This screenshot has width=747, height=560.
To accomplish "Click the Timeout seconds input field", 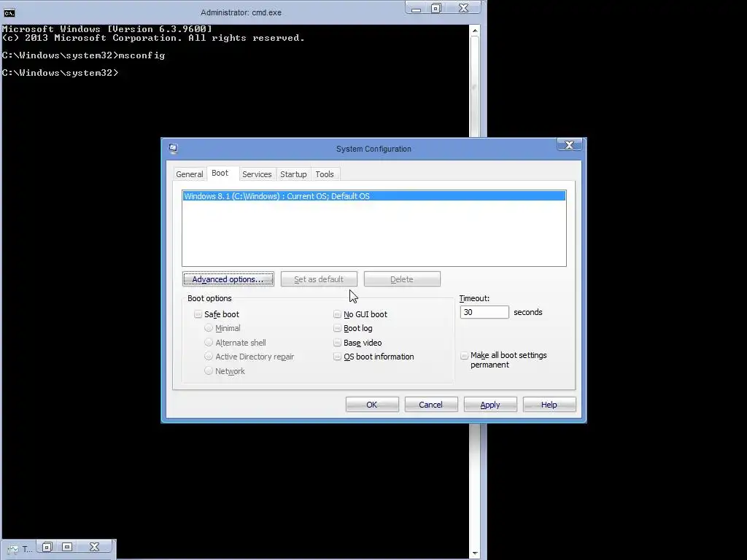I will coord(484,312).
